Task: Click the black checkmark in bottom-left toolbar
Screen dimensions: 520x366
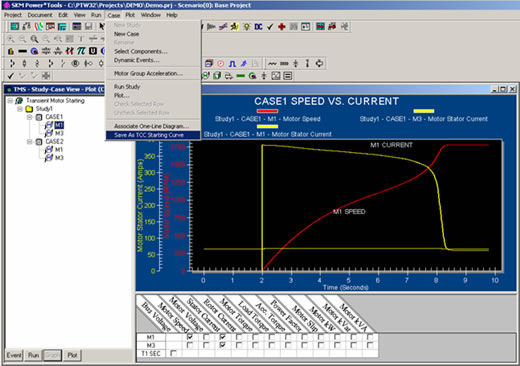Action: 10,76
